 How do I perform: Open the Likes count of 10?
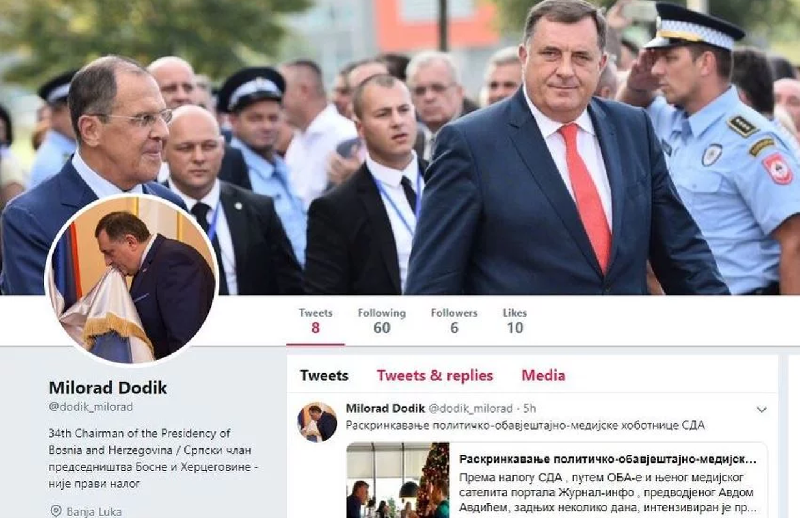(514, 321)
